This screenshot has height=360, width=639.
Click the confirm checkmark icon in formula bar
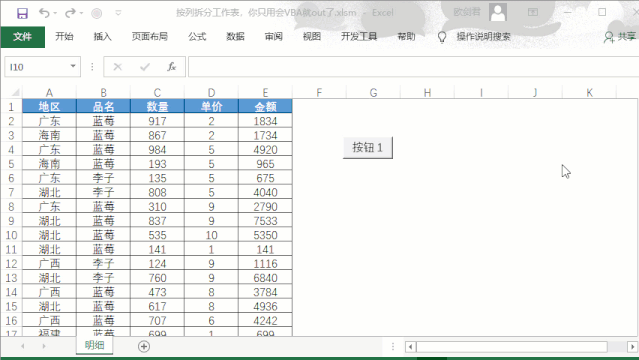coord(145,66)
